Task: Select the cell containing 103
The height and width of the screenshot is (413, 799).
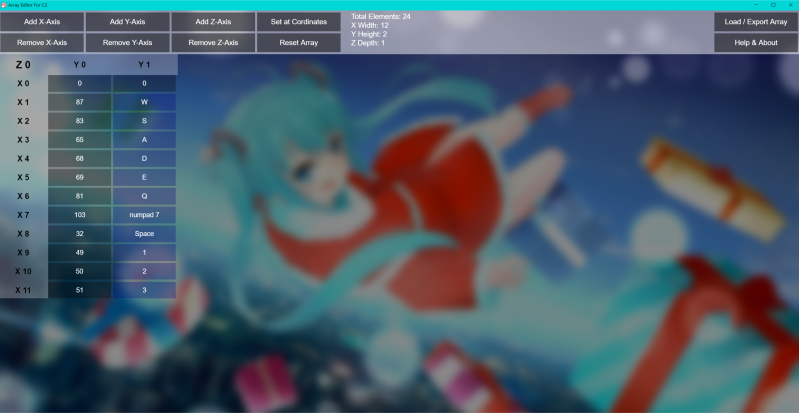Action: [x=79, y=215]
